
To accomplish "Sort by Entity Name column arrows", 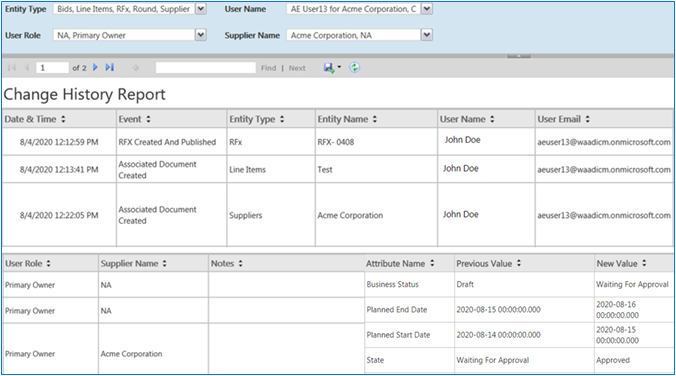I will (375, 119).
